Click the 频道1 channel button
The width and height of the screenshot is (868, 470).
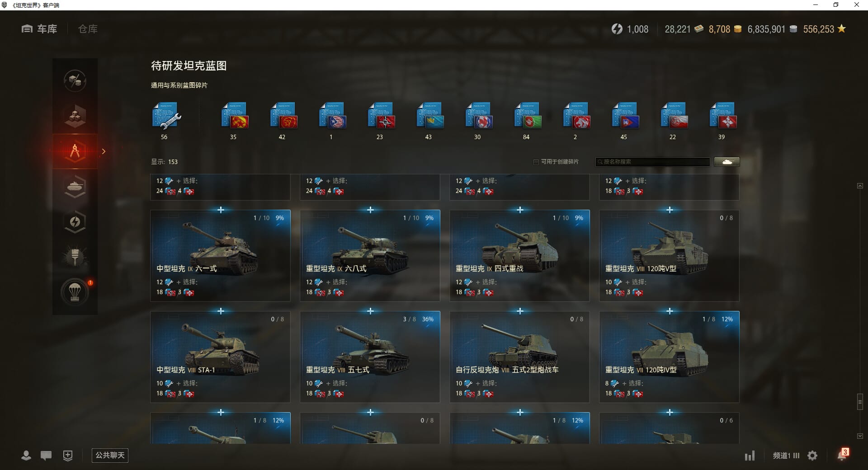click(786, 456)
